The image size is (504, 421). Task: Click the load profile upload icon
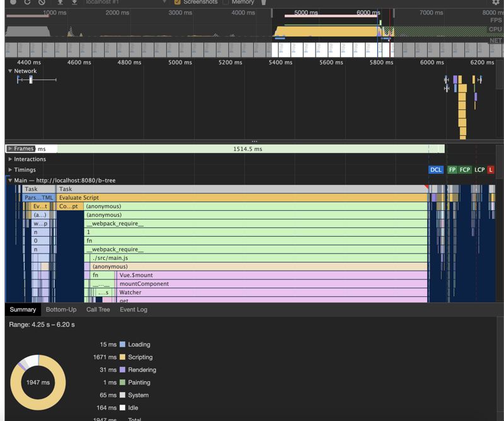60,2
